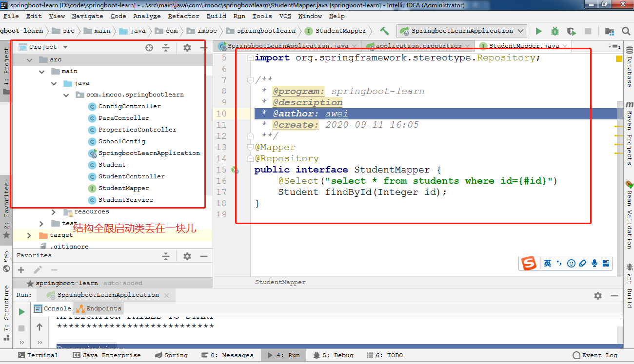The image size is (634, 364).
Task: Start debugging with the toolbar bug icon
Action: click(x=555, y=31)
